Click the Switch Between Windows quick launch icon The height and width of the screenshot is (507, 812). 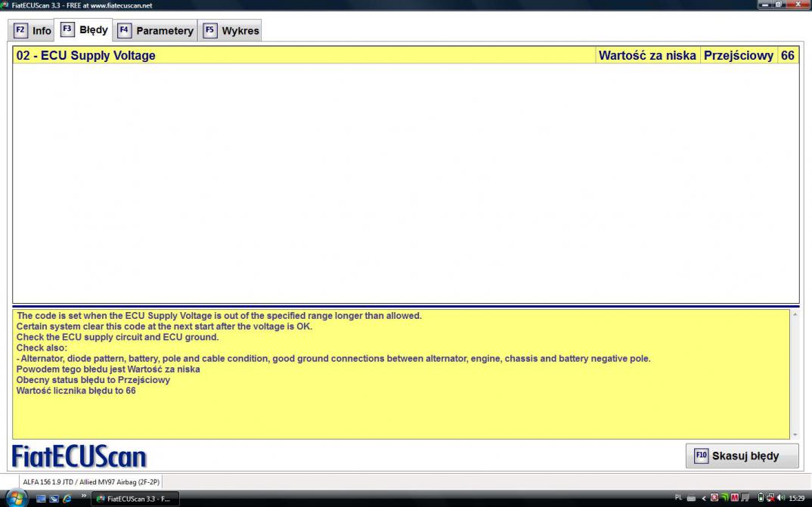click(54, 499)
